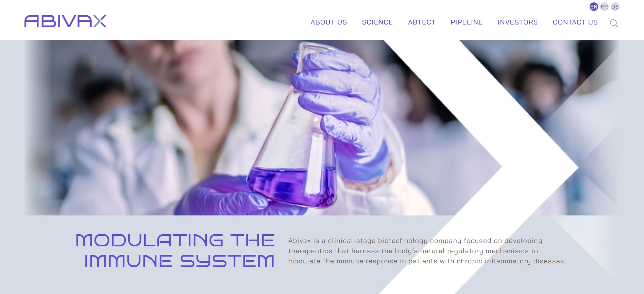
Task: Click the Abivax company description paragraph
Action: tap(427, 251)
